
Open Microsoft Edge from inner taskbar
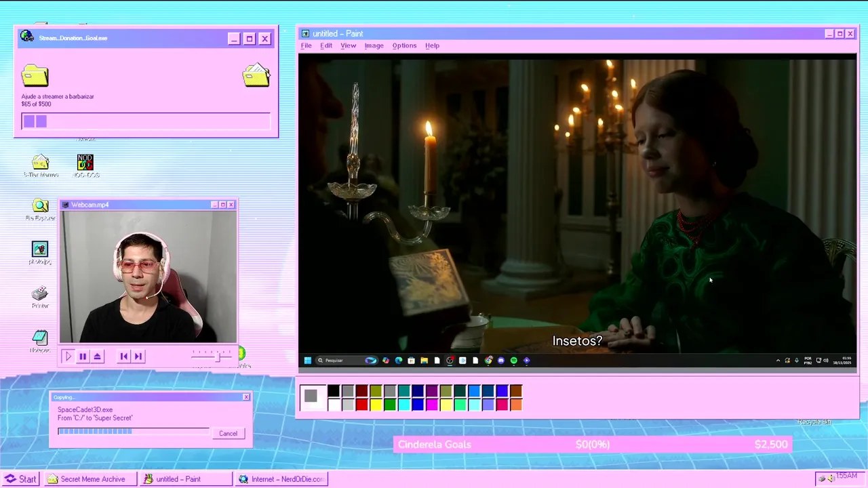pyautogui.click(x=399, y=361)
